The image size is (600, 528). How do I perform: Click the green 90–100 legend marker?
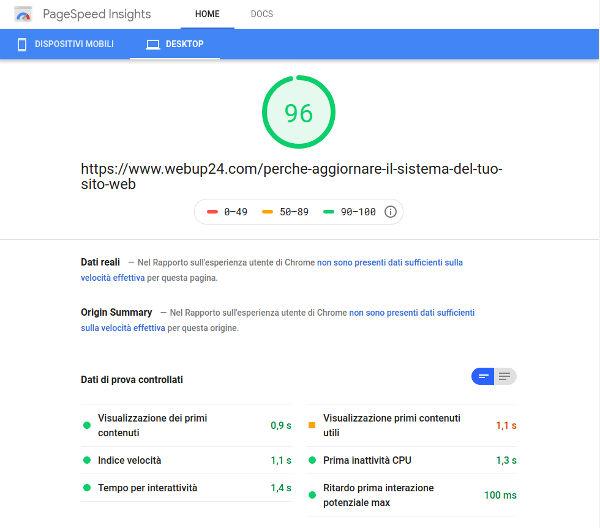click(329, 212)
